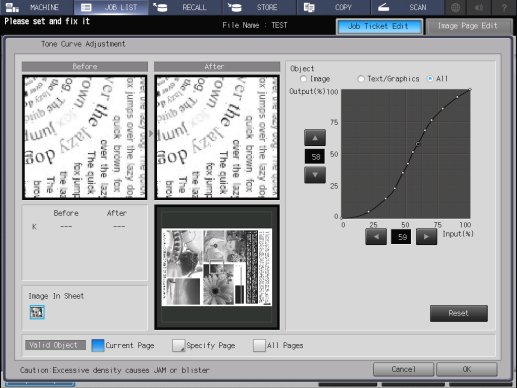Click the STORE disk icon

click(235, 7)
